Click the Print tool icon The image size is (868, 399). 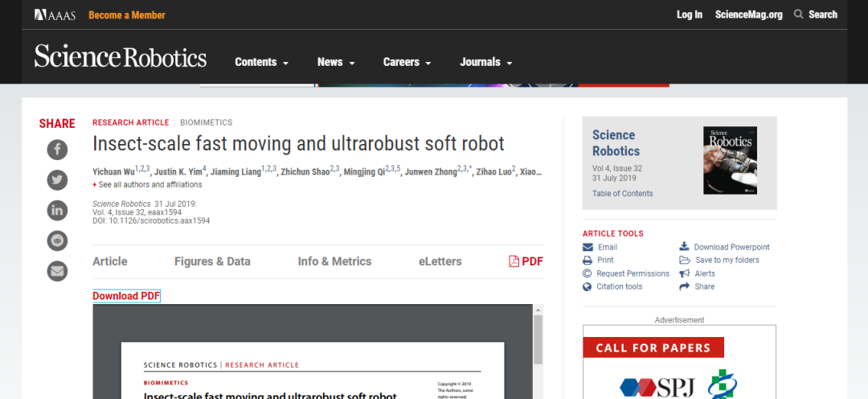point(588,261)
